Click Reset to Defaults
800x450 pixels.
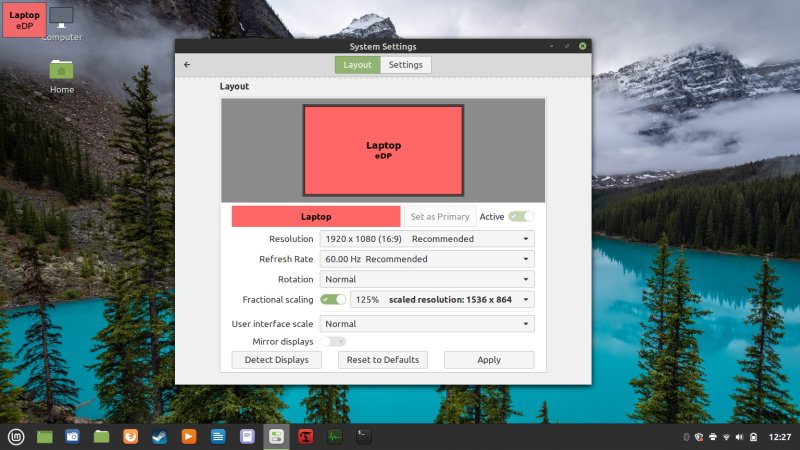[383, 360]
